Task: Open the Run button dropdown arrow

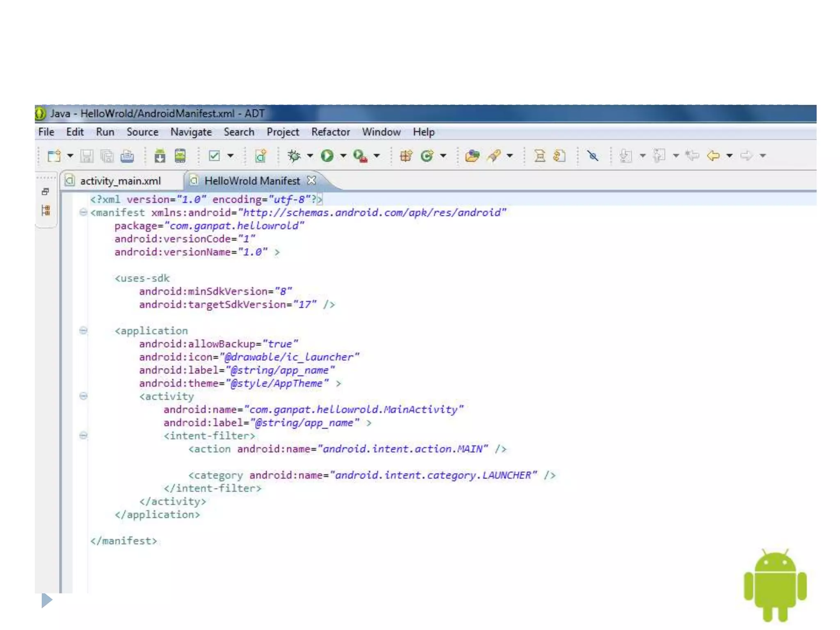Action: tap(343, 156)
